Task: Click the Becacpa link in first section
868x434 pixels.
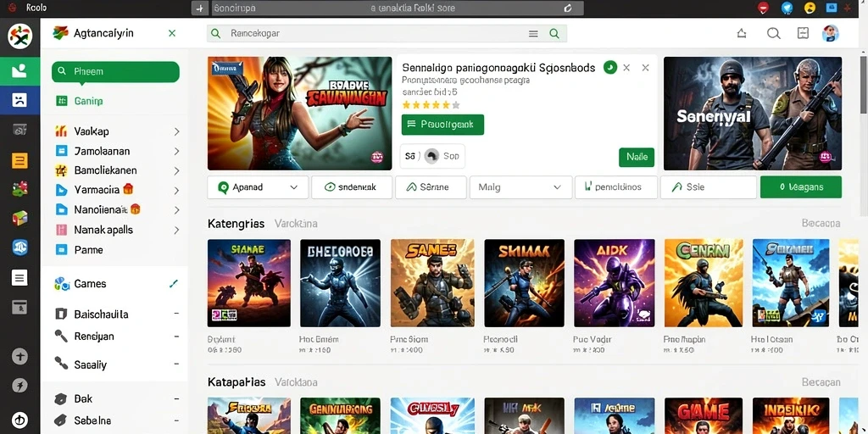Action: (821, 224)
